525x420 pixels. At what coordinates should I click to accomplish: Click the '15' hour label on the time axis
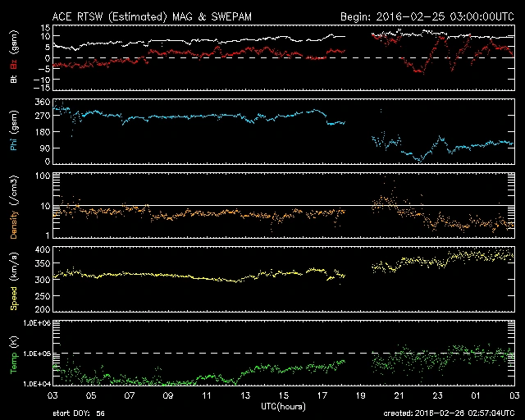(284, 396)
